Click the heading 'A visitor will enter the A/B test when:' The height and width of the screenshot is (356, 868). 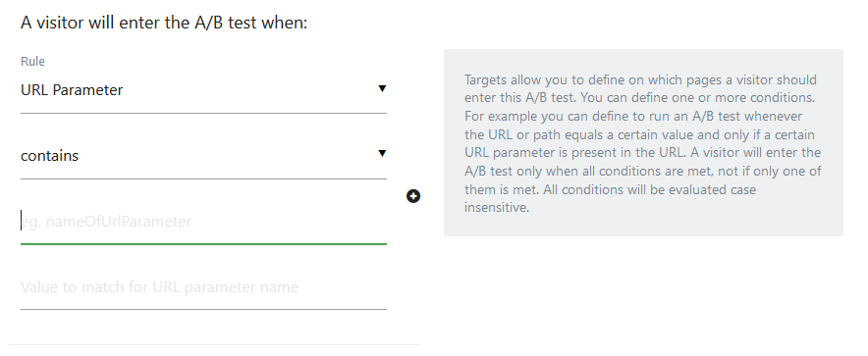164,23
